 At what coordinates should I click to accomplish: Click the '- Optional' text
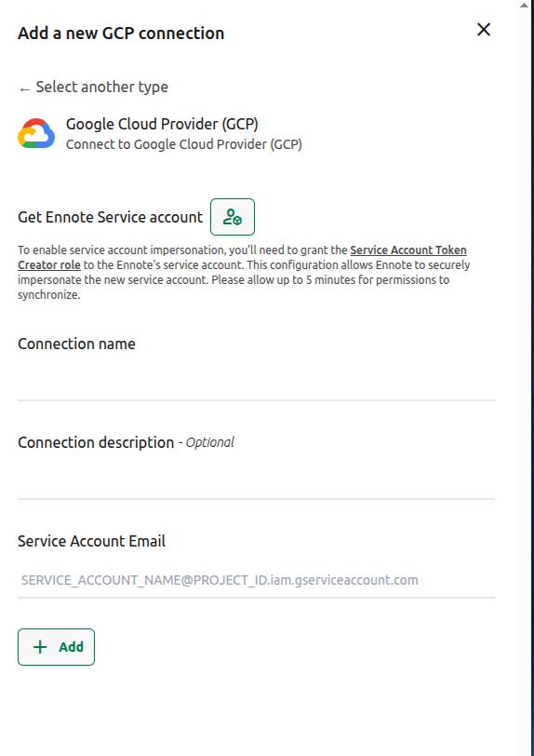pos(207,442)
